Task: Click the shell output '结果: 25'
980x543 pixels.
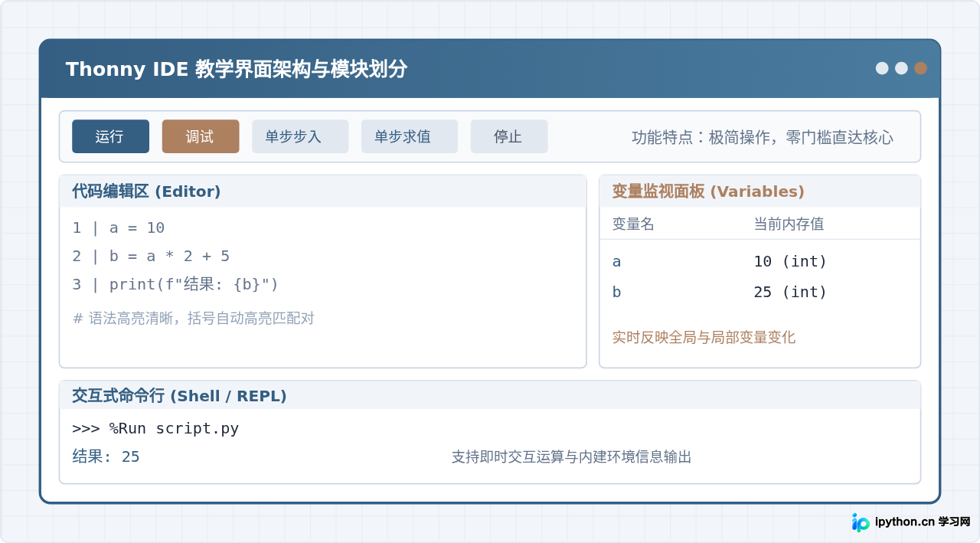Action: (106, 457)
